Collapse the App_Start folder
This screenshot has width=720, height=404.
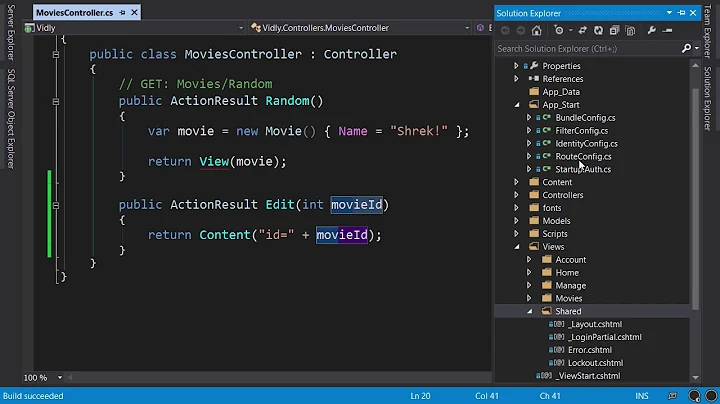coord(517,105)
